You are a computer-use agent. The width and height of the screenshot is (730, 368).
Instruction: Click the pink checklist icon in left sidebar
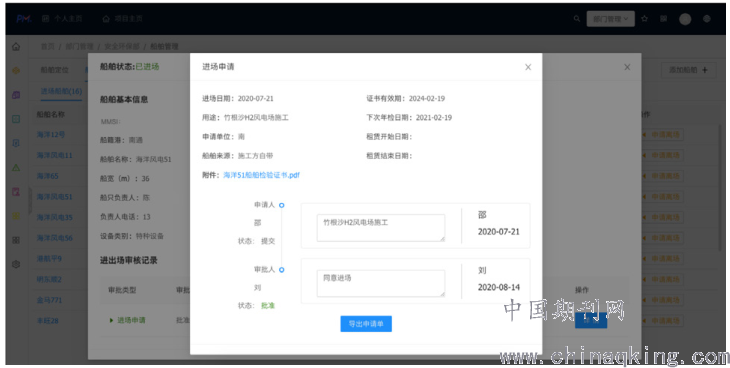point(16,191)
